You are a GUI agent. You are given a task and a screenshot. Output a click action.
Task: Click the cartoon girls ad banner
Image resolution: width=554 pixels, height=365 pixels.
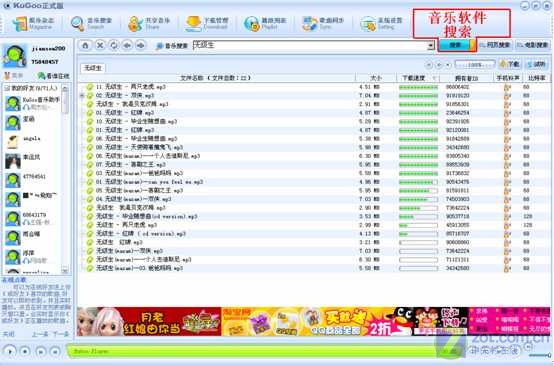pyautogui.click(x=149, y=321)
